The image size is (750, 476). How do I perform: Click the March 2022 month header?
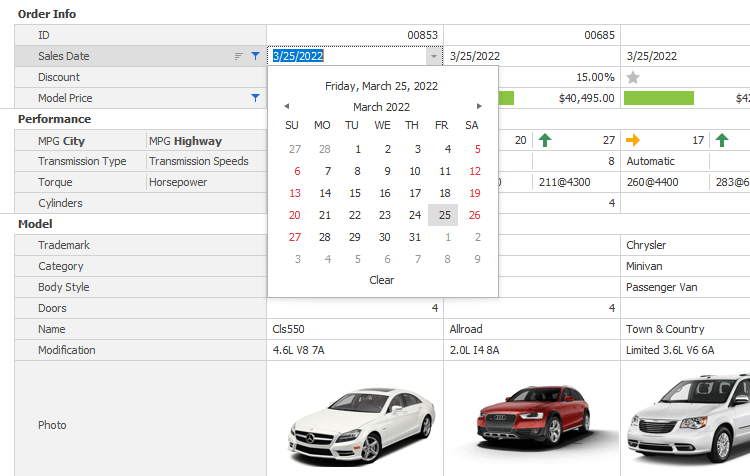(381, 107)
